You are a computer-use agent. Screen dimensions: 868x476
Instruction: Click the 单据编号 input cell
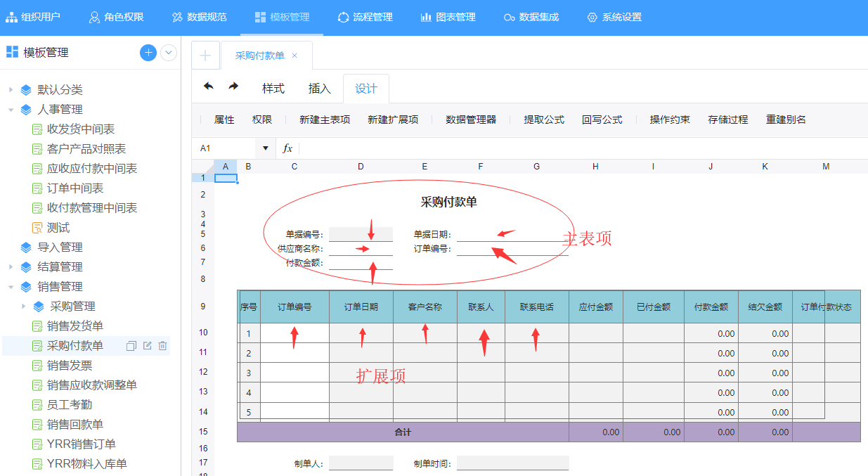click(361, 235)
